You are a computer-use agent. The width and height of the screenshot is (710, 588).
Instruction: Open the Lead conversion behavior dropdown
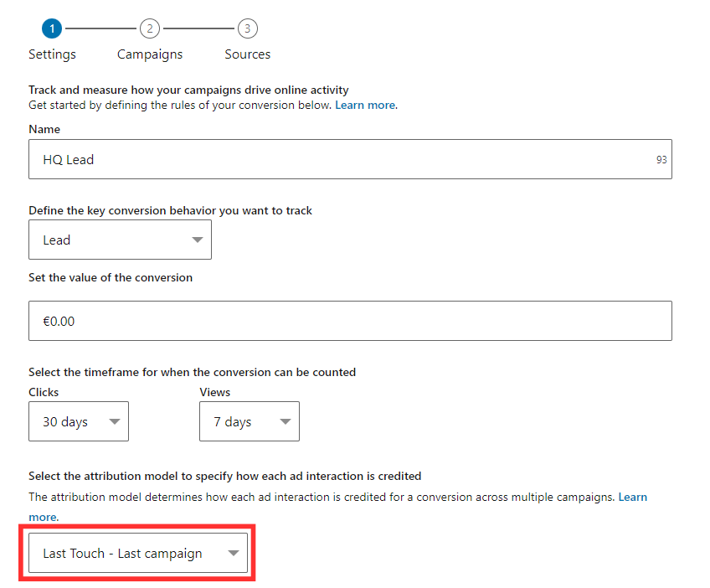coord(120,240)
